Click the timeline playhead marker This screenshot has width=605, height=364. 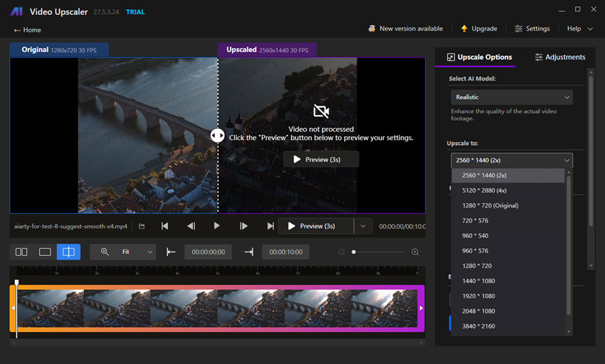16,283
